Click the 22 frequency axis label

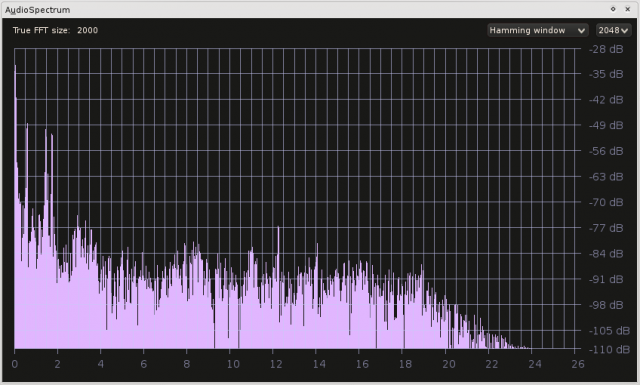492,364
